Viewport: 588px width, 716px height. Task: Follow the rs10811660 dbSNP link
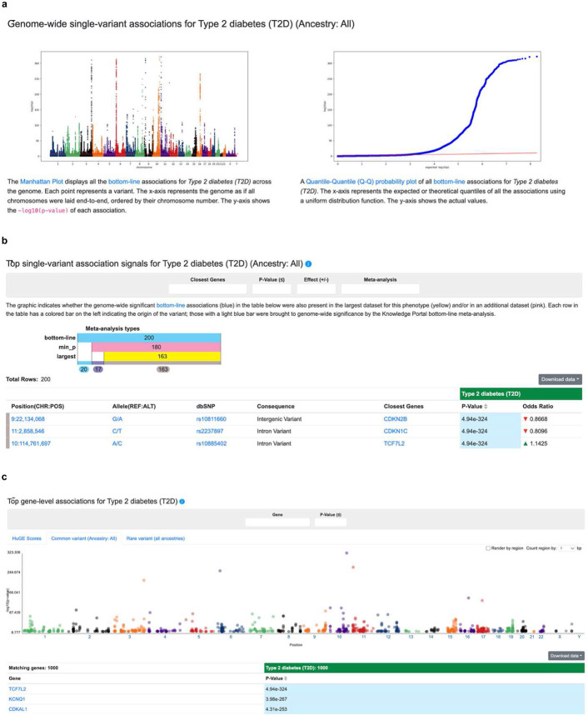[212, 418]
